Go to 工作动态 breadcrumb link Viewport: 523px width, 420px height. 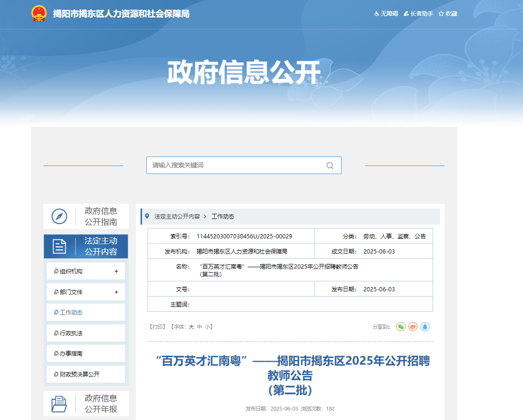[223, 217]
